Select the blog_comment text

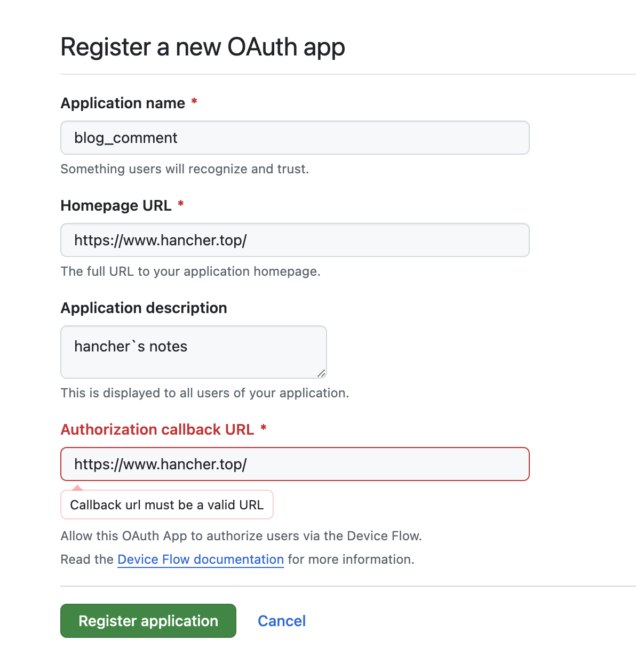pos(125,138)
